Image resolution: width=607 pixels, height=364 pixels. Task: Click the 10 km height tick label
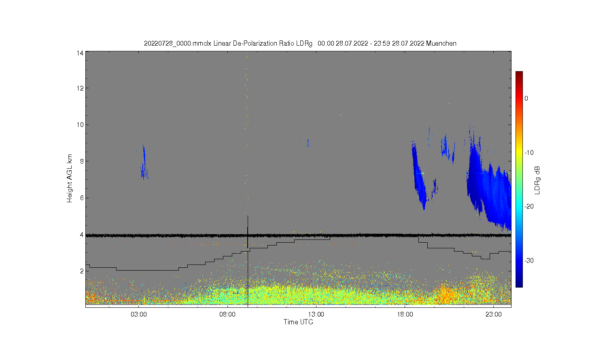(80, 125)
